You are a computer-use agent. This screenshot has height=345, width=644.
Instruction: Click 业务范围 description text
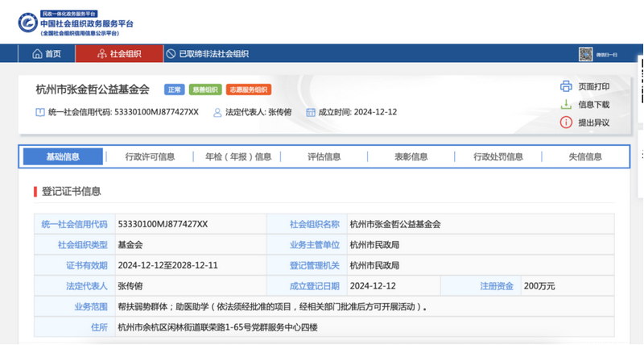(x=272, y=306)
